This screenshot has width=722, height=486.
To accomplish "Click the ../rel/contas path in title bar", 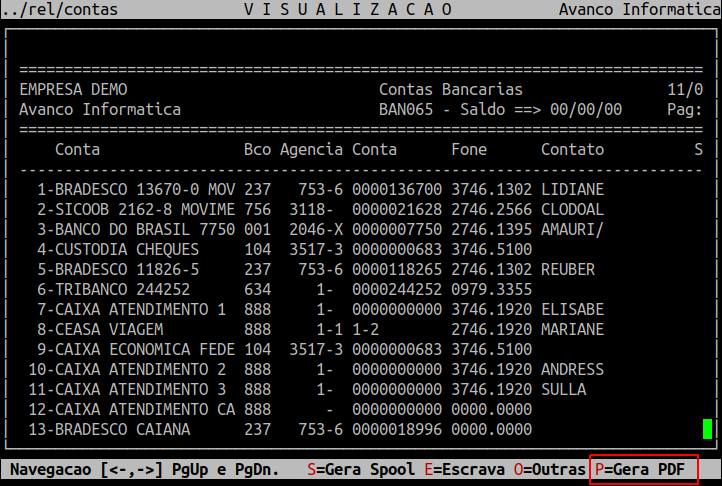I will (59, 9).
